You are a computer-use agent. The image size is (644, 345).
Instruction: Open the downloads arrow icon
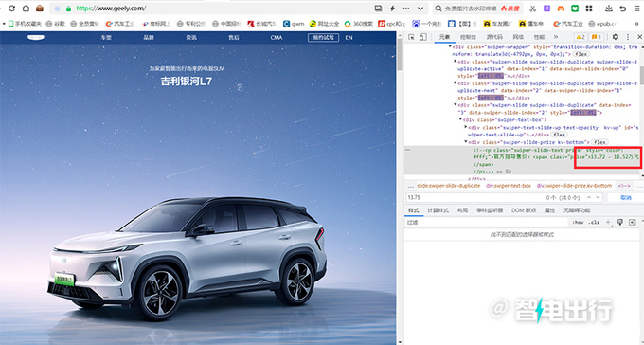[x=609, y=9]
